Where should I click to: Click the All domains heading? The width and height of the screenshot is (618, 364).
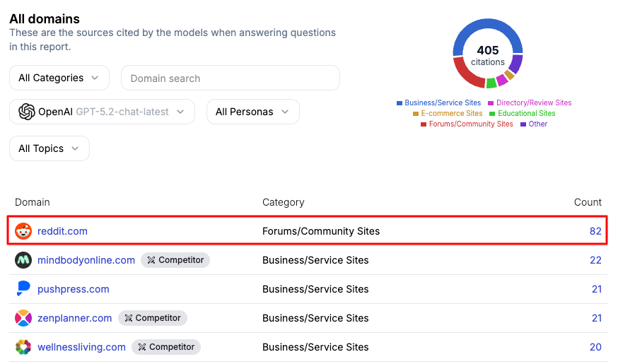pyautogui.click(x=45, y=19)
